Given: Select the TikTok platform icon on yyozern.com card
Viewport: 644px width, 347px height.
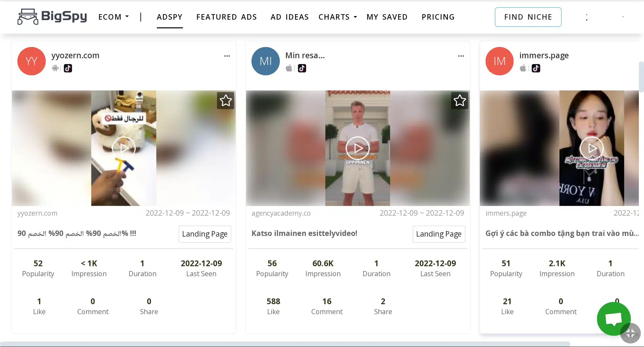Looking at the screenshot, I should 68,68.
